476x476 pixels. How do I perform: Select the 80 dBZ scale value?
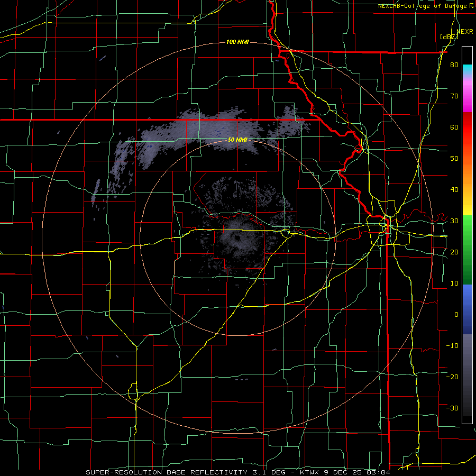(454, 65)
